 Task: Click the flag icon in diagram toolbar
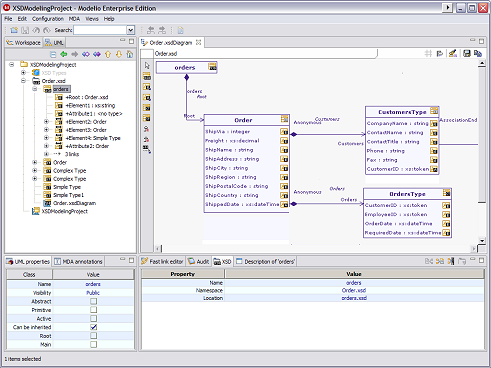coord(440,53)
